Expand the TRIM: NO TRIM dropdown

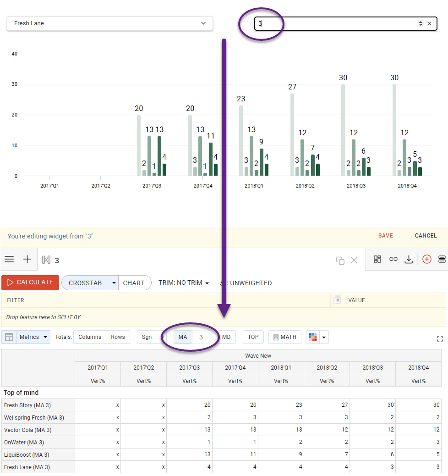184,283
